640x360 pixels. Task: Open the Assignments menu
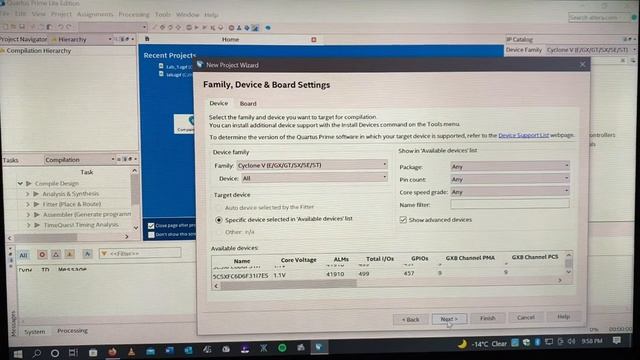coord(95,14)
